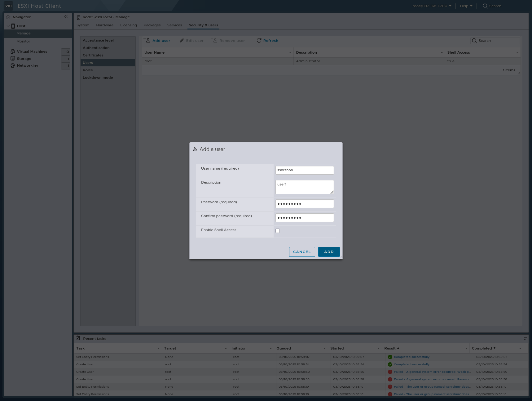Click the Description text area showing user1
532x401 pixels.
(x=304, y=186)
